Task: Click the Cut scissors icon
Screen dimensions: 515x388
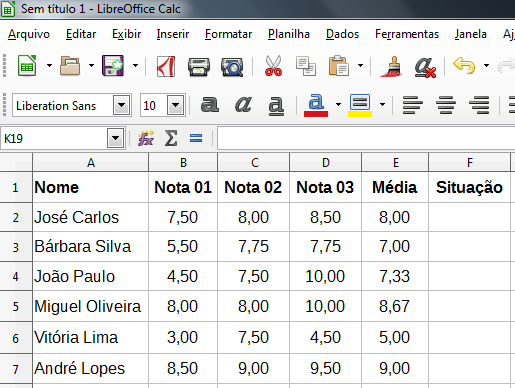Action: tap(273, 66)
